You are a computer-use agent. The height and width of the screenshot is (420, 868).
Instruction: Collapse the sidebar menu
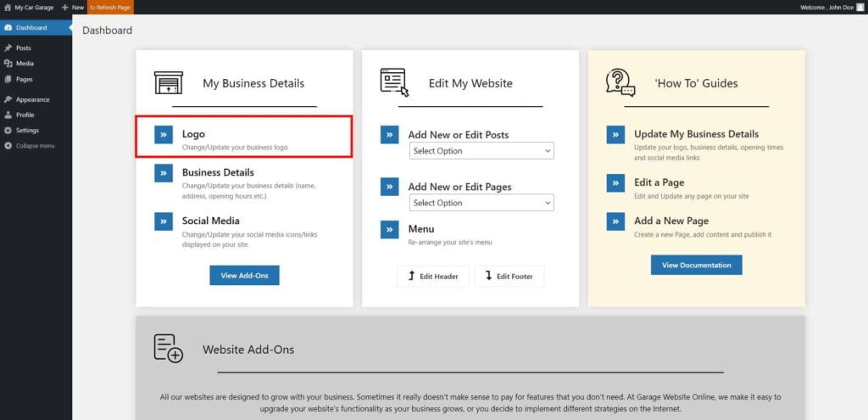(x=35, y=146)
